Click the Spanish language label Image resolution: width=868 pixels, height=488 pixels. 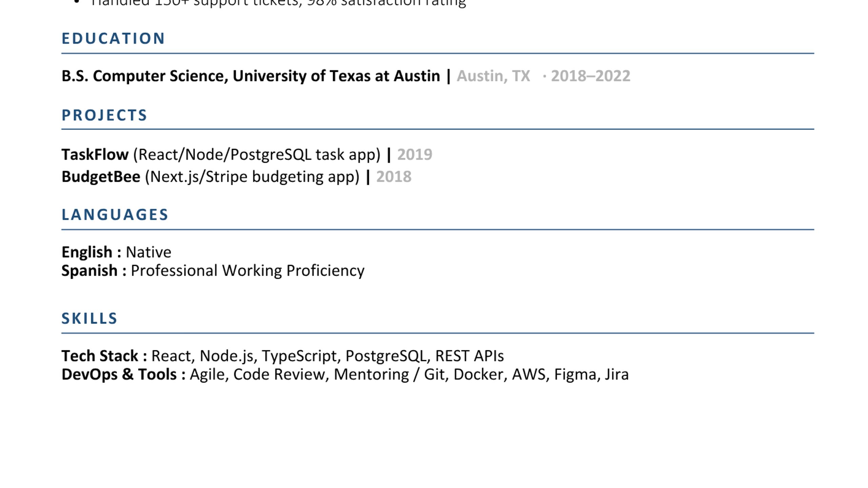[x=90, y=271]
